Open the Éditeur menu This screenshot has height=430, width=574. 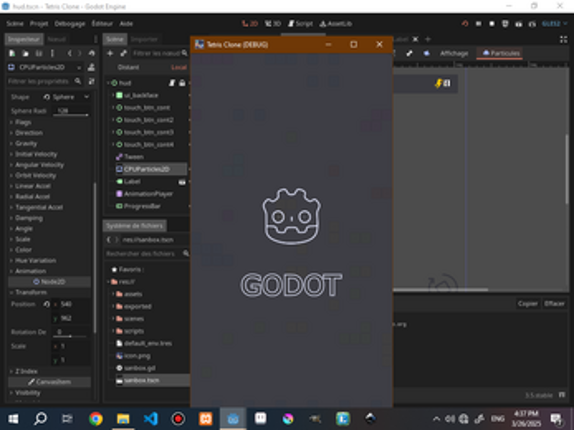102,24
